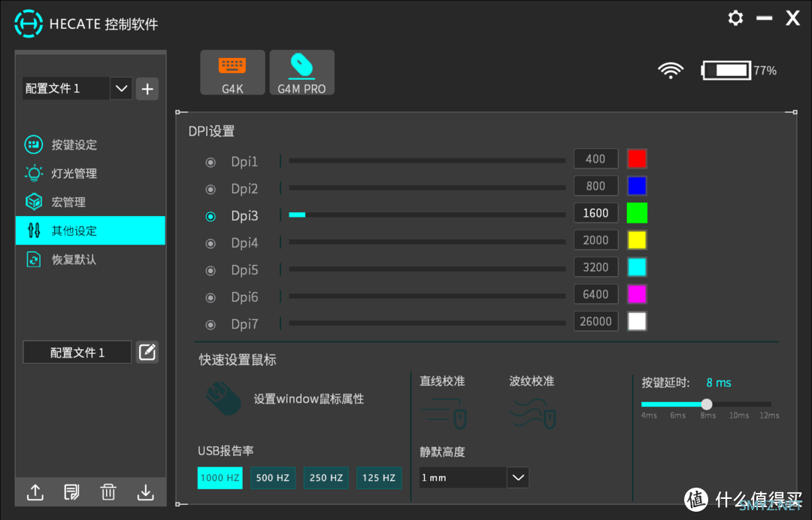Select Dpi5 radio button
The image size is (812, 520).
pos(211,271)
